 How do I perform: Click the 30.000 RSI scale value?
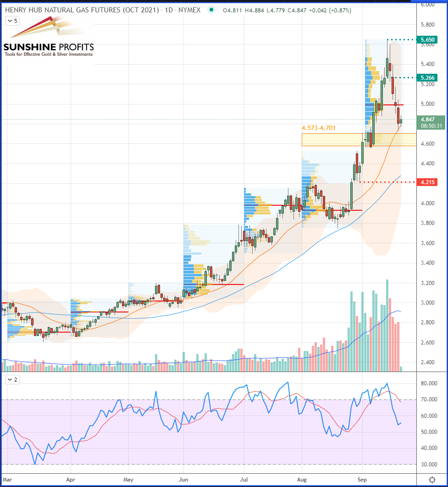tap(429, 465)
